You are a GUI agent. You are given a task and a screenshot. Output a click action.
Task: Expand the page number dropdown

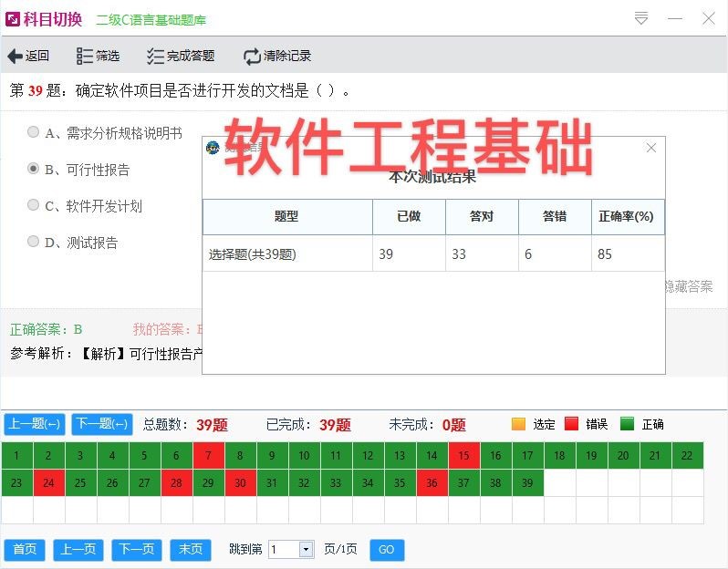pyautogui.click(x=306, y=549)
